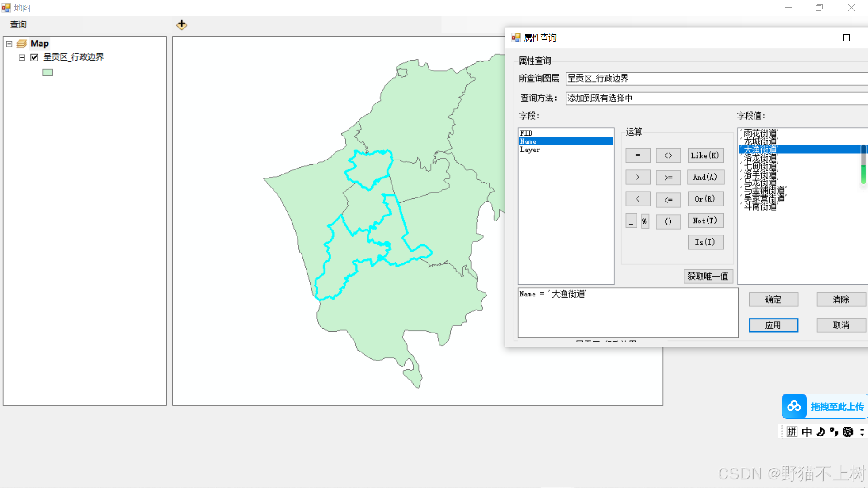Uncheck the 呈贡区_行政边界 layer visibility checkbox
Viewport: 868px width, 488px height.
[34, 57]
